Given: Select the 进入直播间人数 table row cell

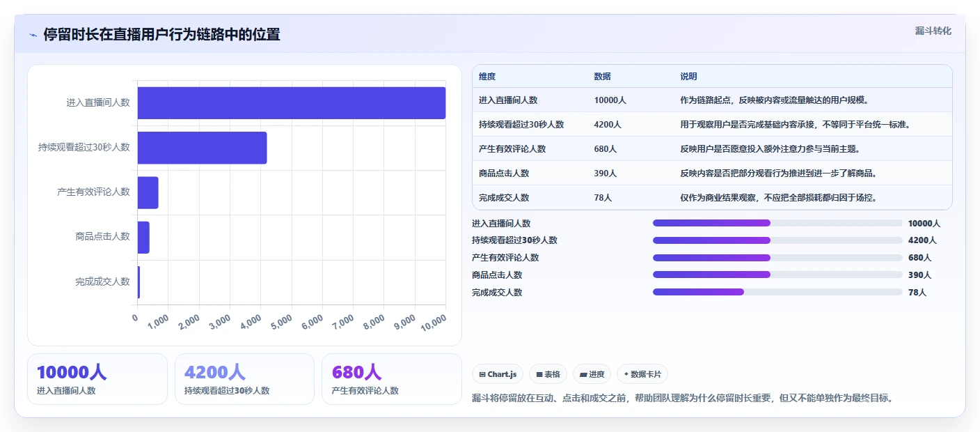Looking at the screenshot, I should tap(508, 100).
